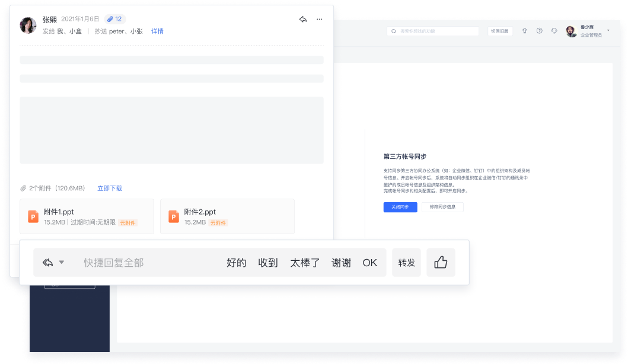Open the customer support headset icon
Screen dimensions: 628x364
click(554, 31)
